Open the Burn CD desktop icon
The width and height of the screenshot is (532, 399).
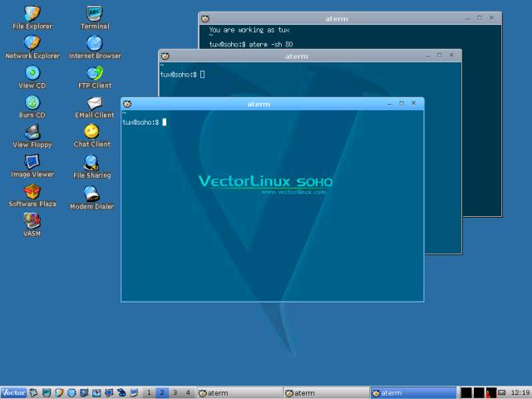[x=32, y=106]
